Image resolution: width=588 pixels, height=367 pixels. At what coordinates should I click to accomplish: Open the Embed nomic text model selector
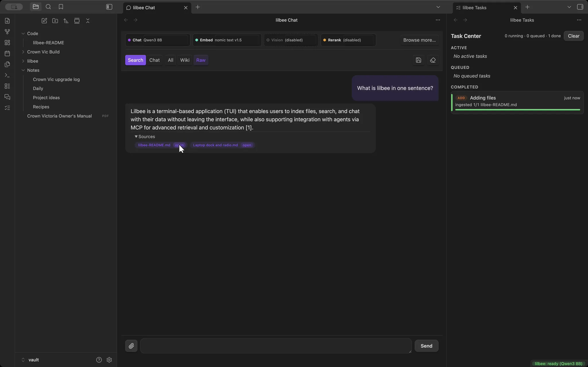(227, 40)
